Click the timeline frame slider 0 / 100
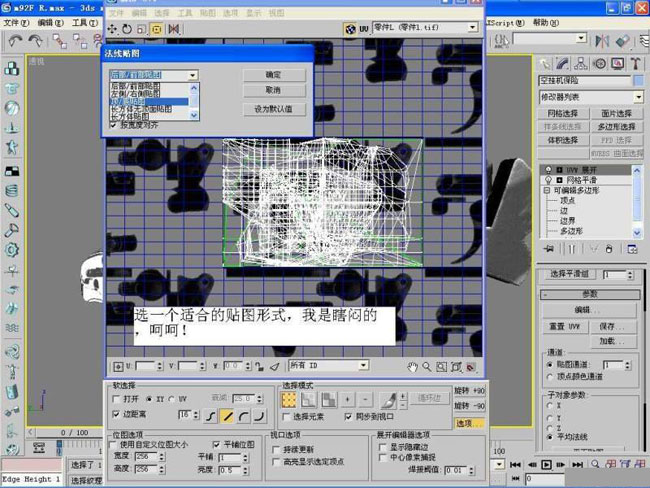This screenshot has height=488, width=650. tap(74, 432)
